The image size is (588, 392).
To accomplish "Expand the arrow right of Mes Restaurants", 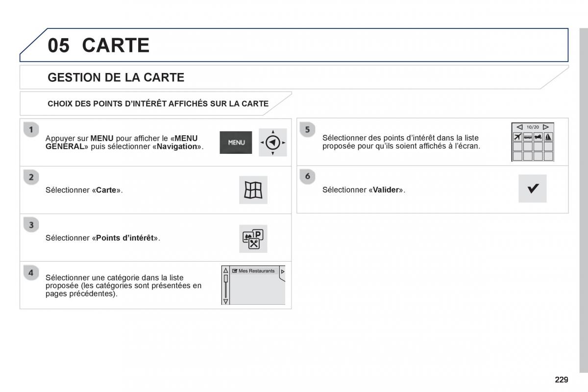I will [282, 271].
